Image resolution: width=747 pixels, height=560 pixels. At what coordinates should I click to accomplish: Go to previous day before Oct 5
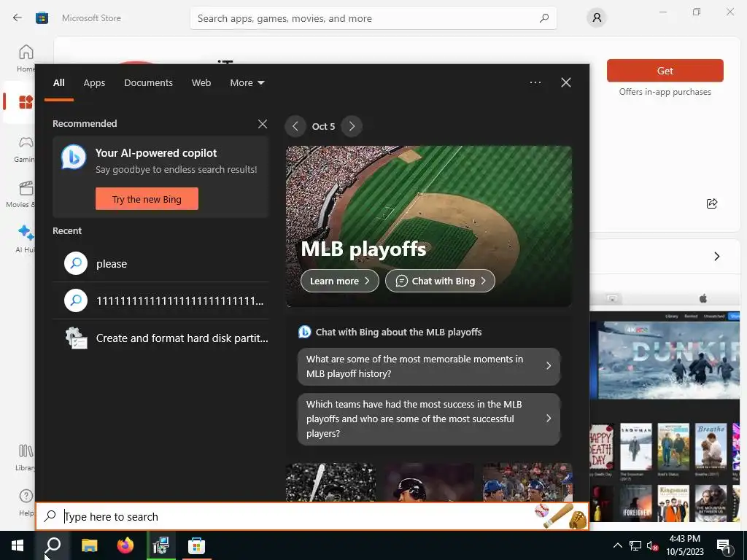click(x=295, y=126)
